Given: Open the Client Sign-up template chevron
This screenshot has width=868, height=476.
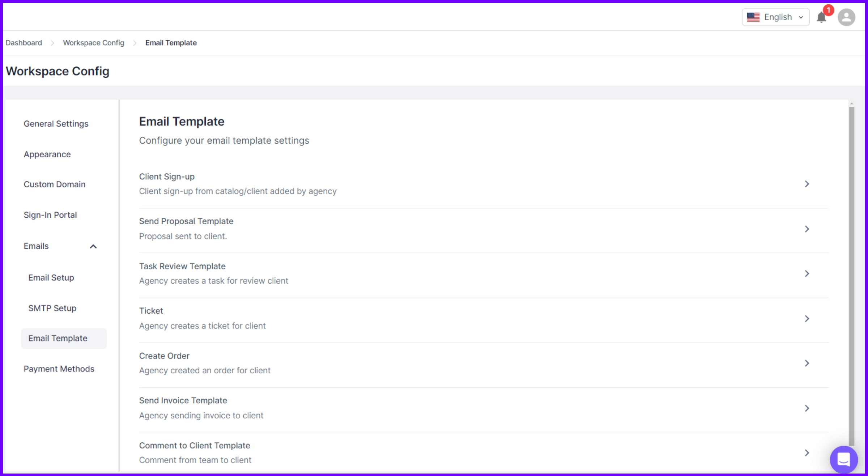Looking at the screenshot, I should pos(808,184).
